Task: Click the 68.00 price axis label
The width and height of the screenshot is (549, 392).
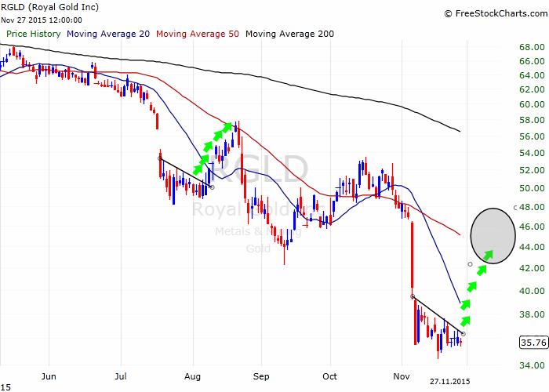Action: click(533, 47)
